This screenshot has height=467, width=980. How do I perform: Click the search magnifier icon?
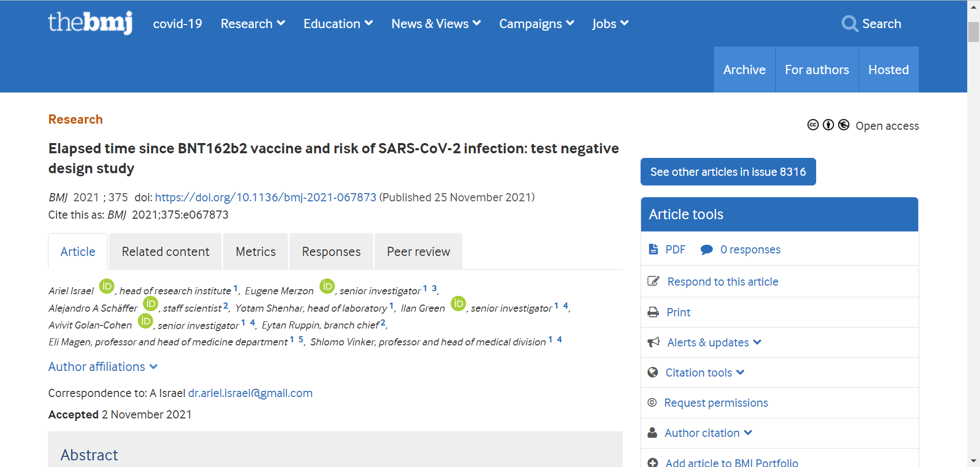click(x=849, y=24)
